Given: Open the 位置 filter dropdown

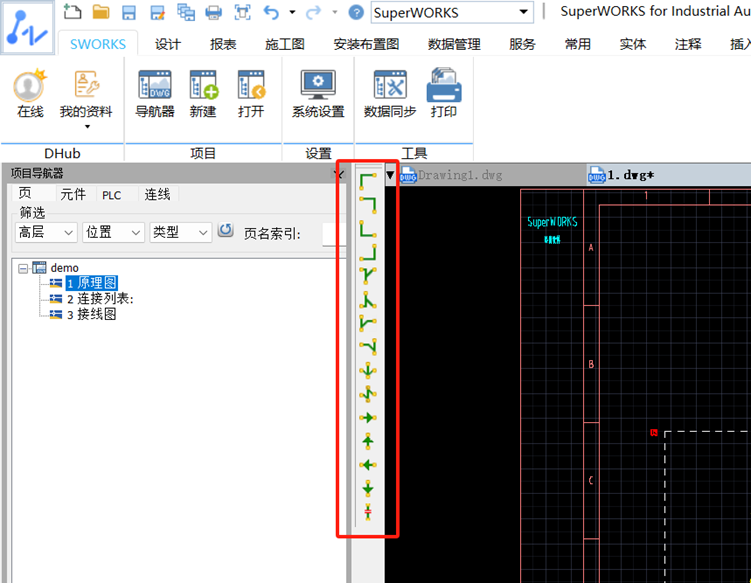Looking at the screenshot, I should coord(113,232).
